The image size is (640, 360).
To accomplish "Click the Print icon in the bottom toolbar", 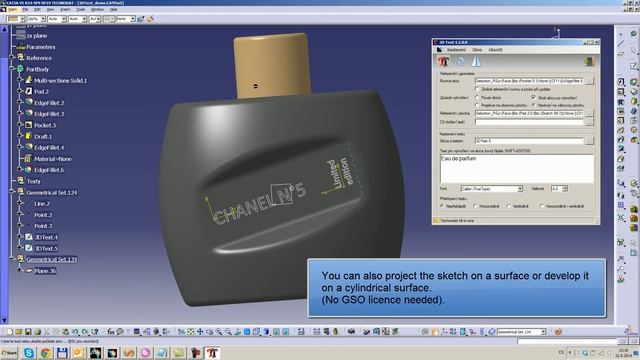I will 37,332.
